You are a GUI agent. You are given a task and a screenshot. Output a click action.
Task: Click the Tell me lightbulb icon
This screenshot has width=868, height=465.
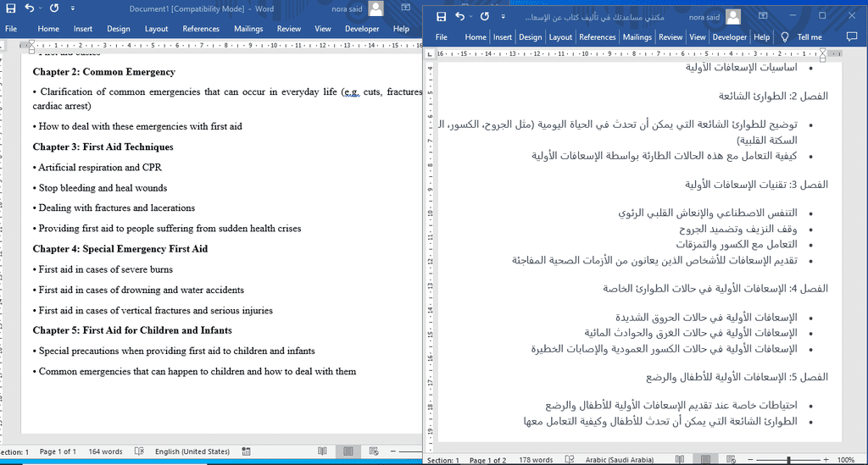pyautogui.click(x=784, y=37)
